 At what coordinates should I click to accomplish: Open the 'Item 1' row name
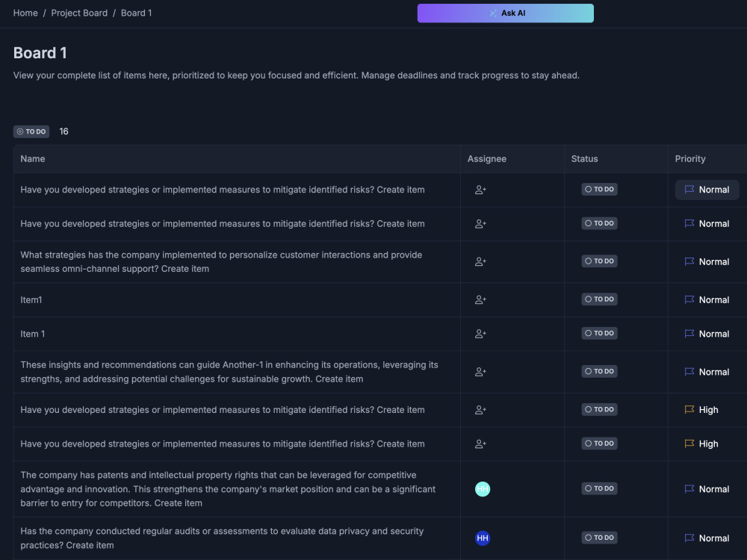click(32, 335)
